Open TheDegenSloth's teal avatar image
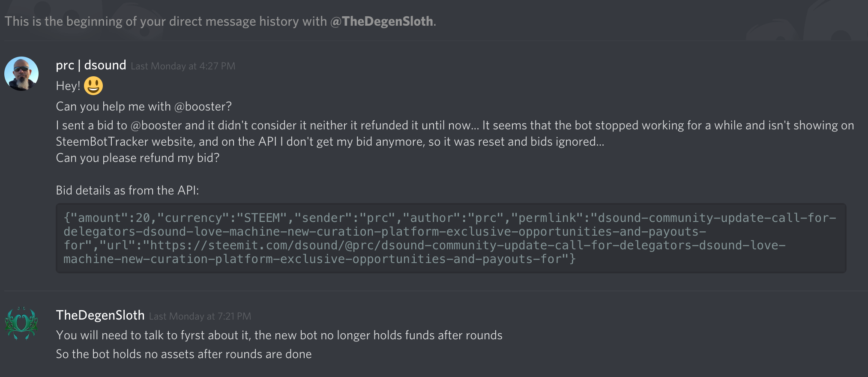This screenshot has height=377, width=868. click(21, 323)
